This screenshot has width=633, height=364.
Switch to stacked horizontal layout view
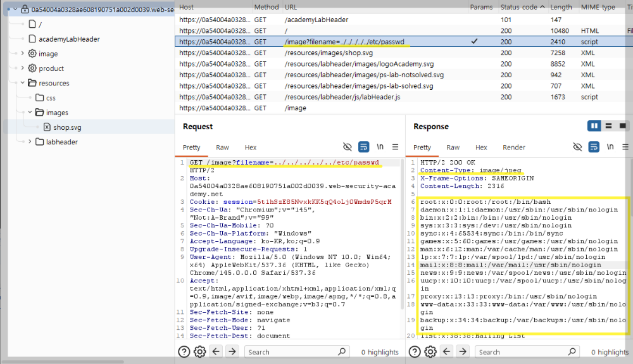(x=608, y=126)
